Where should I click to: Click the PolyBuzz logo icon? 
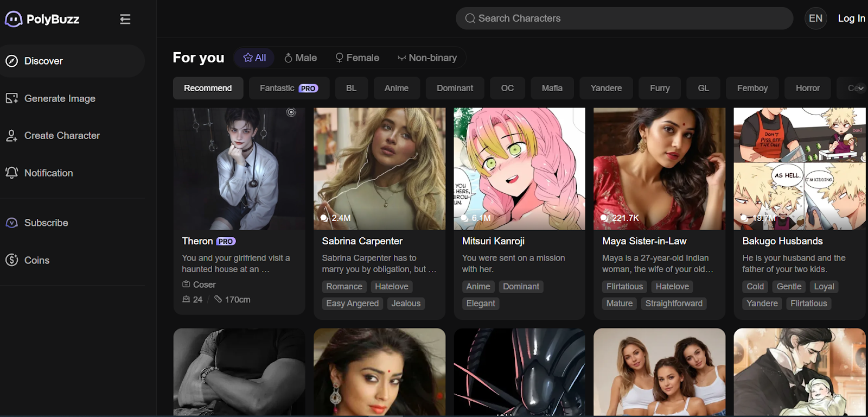(x=14, y=19)
